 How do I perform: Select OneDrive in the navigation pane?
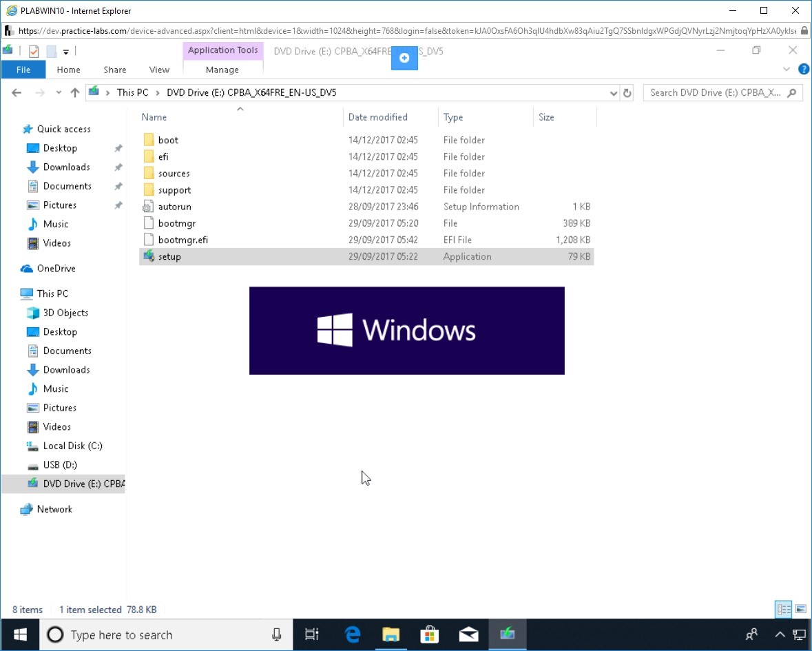pos(56,268)
